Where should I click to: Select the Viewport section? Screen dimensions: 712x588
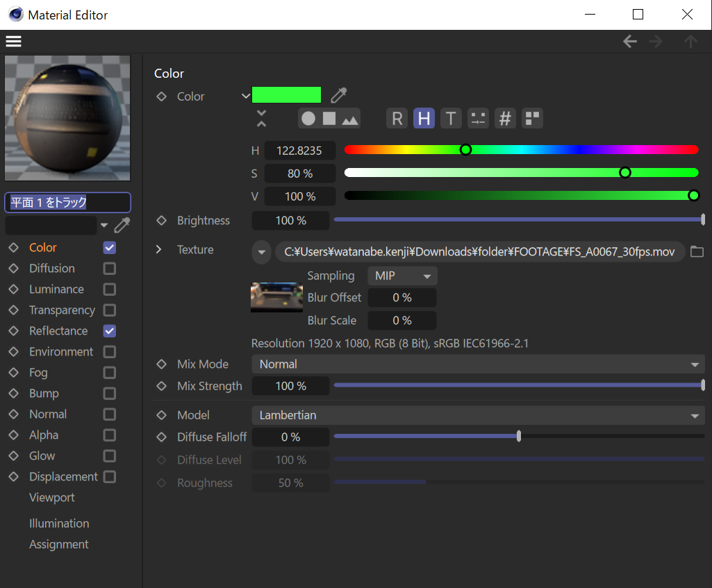51,498
